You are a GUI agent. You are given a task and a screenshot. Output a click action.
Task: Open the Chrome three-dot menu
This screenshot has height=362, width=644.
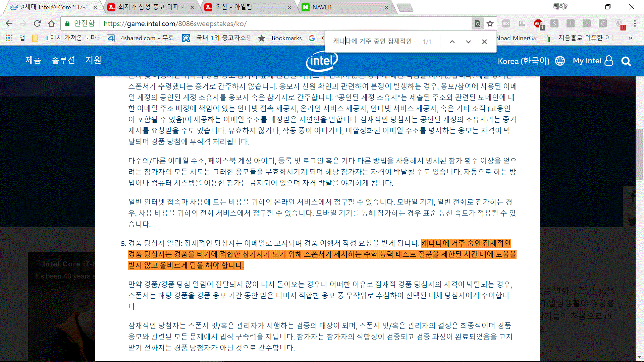pos(635,23)
